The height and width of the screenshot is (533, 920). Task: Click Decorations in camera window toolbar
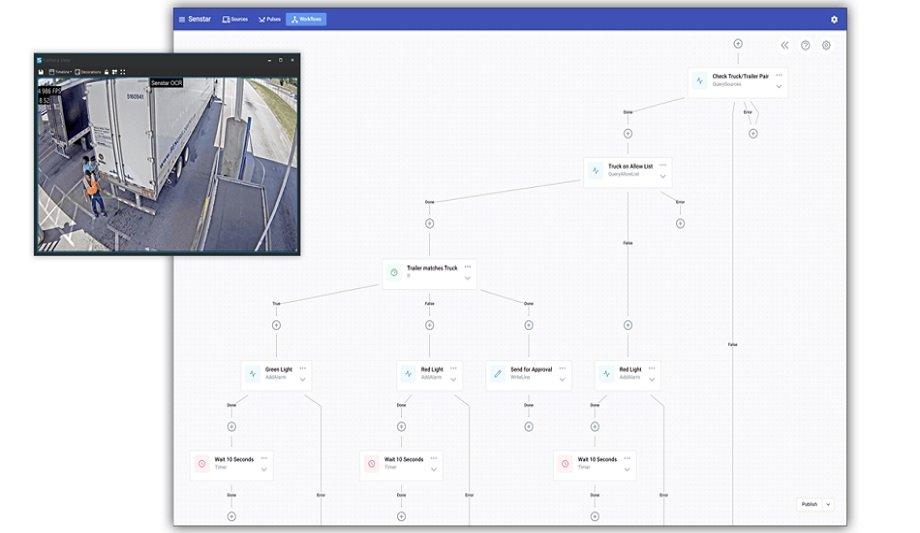88,72
